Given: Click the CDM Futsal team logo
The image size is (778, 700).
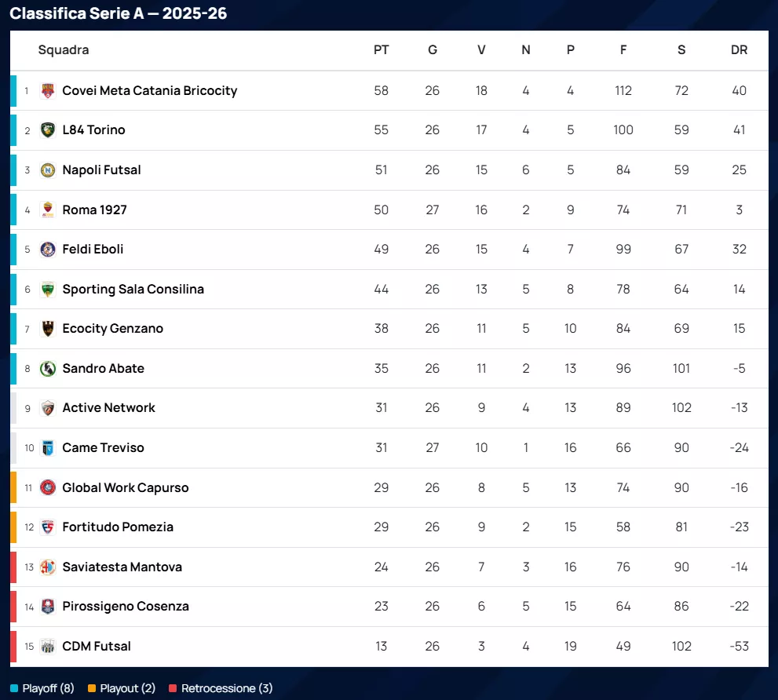Looking at the screenshot, I should pos(48,646).
